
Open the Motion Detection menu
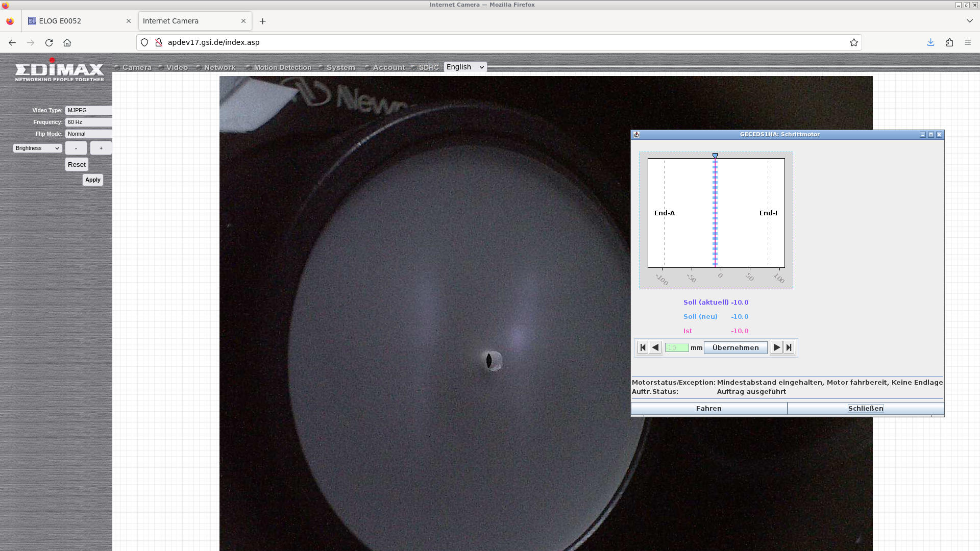coord(282,67)
